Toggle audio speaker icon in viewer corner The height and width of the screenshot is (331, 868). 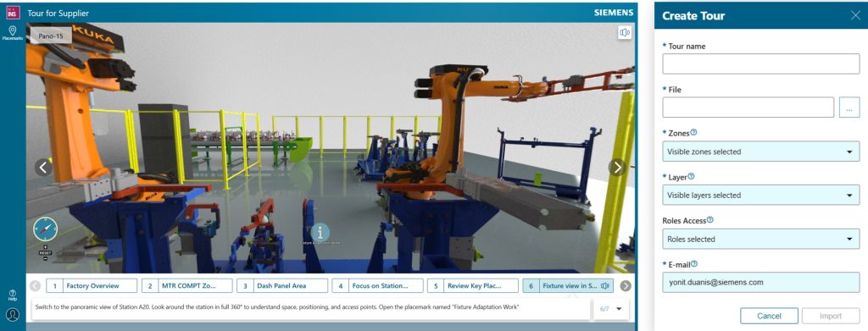pos(625,33)
